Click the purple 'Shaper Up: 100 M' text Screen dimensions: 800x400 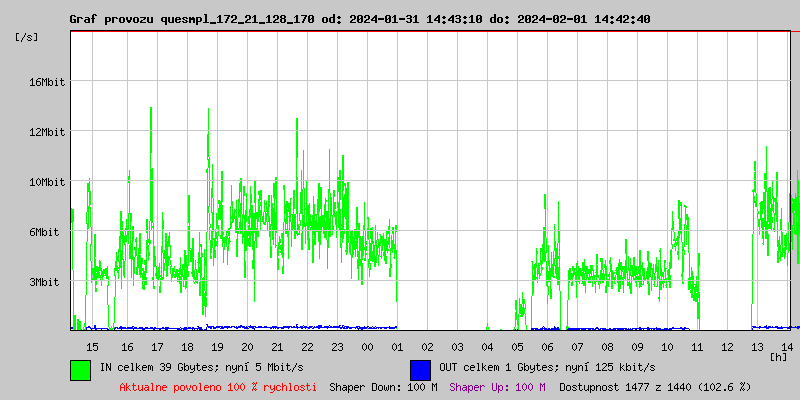pyautogui.click(x=497, y=387)
